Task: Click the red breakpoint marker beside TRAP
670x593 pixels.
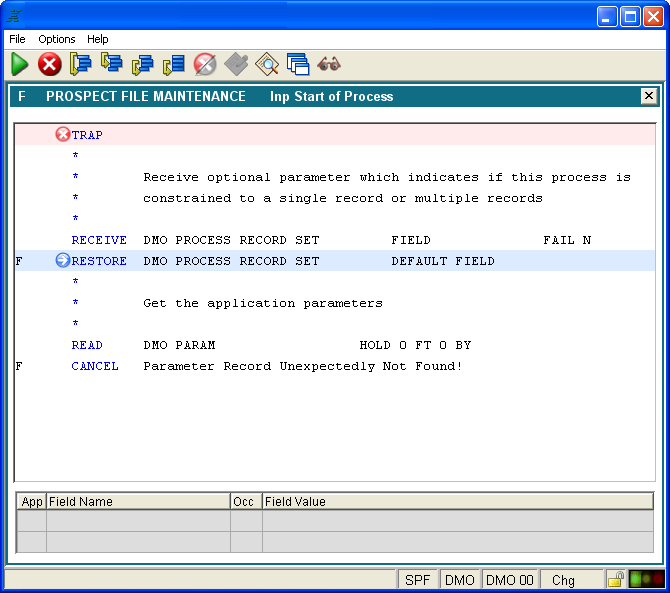Action: [x=63, y=135]
